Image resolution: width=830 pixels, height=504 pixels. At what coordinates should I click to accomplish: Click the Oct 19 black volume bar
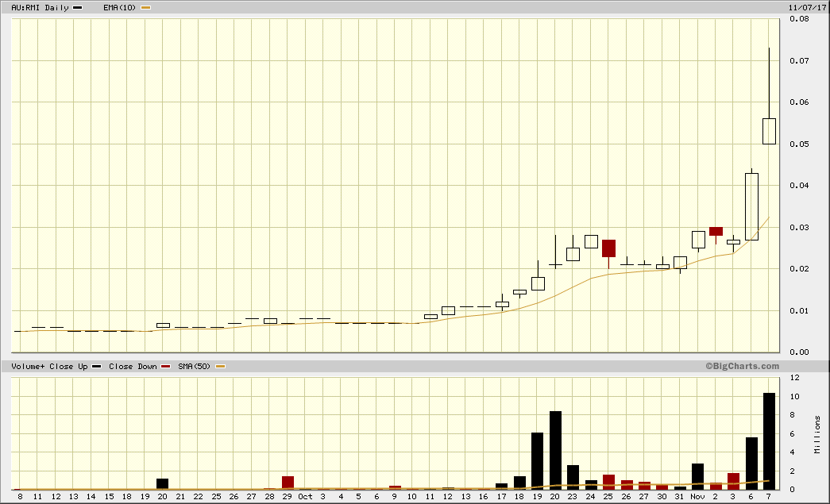(x=537, y=461)
